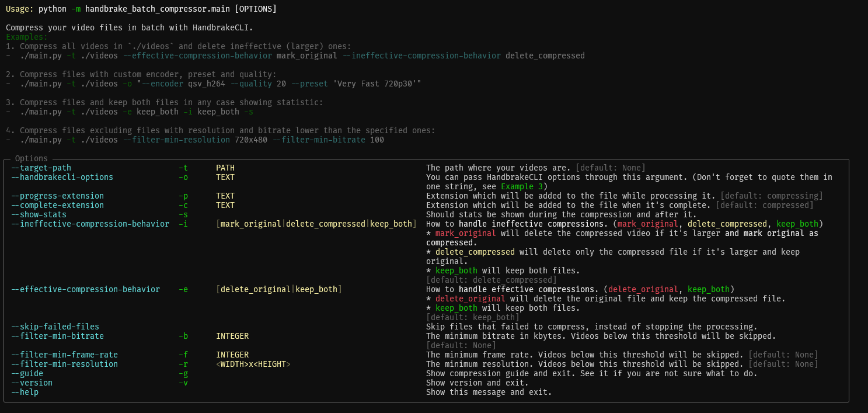This screenshot has height=413, width=868.
Task: Click the --help option at list bottom
Action: pos(25,392)
